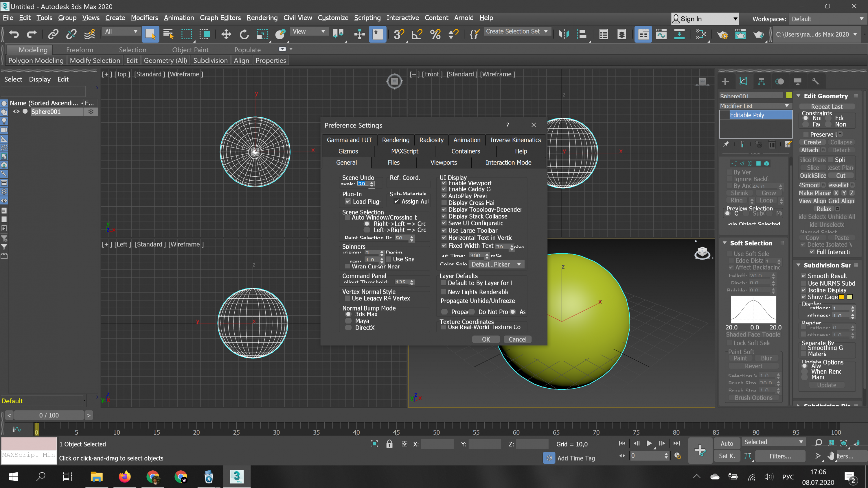Select the Maya normal bump mode
This screenshot has width=868, height=488.
[348, 321]
